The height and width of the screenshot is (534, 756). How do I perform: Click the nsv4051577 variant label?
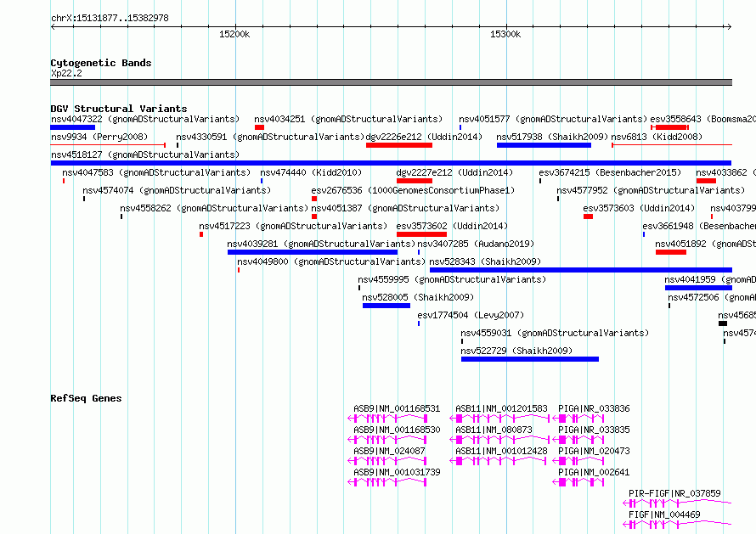click(553, 119)
